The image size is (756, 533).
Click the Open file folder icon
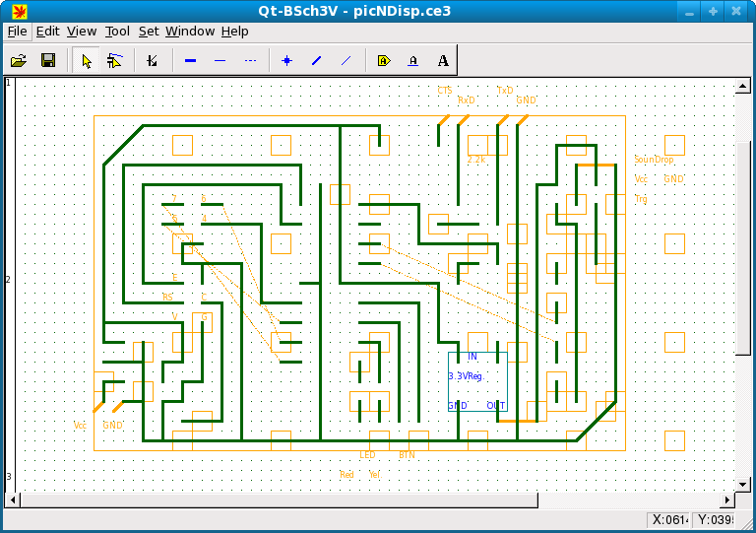pos(19,61)
